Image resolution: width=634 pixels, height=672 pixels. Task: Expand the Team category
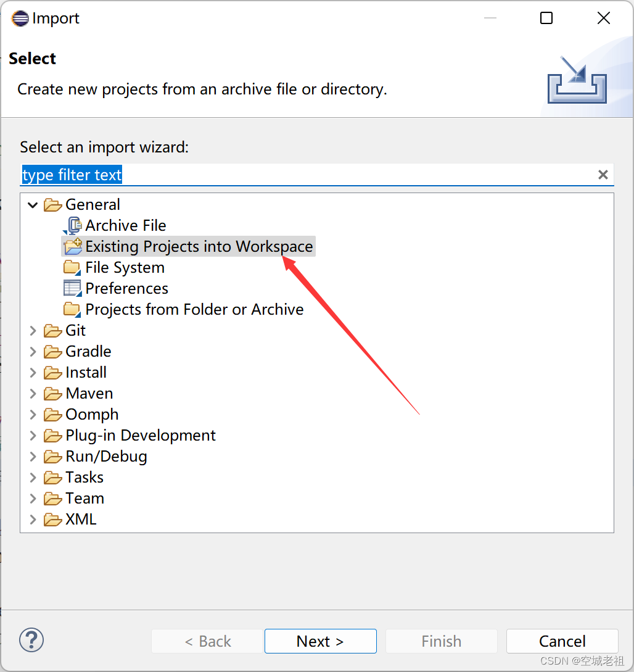[32, 498]
